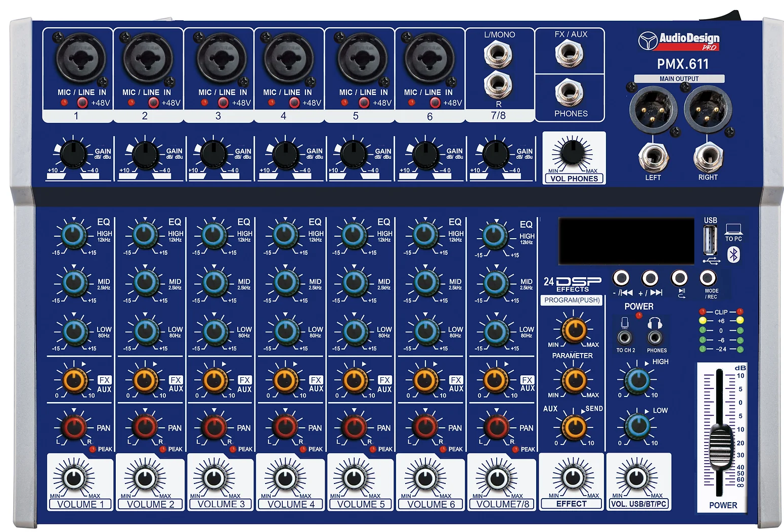Click the 24 DSP EFFECTS label

(x=572, y=284)
